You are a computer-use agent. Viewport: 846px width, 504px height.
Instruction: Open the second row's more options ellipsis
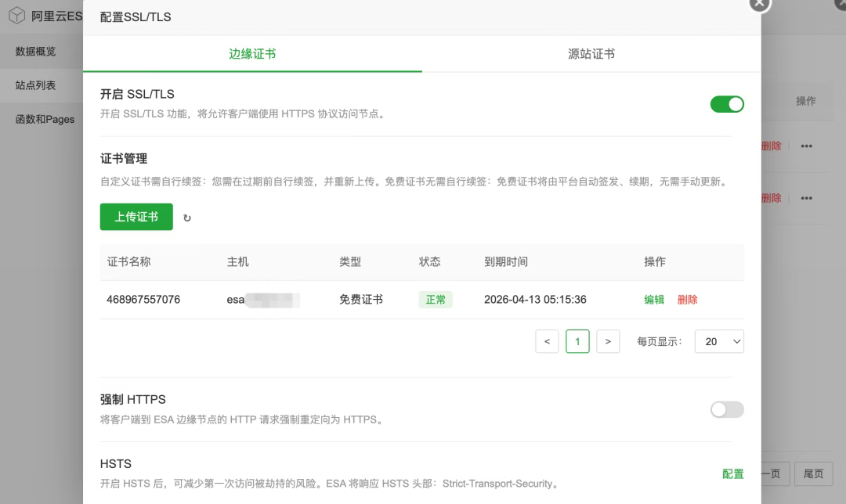pos(806,199)
